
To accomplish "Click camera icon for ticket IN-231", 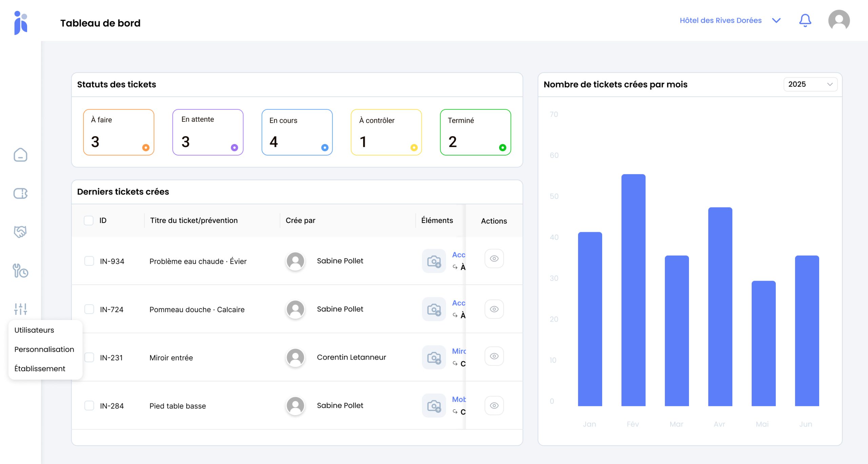I will [x=434, y=357].
